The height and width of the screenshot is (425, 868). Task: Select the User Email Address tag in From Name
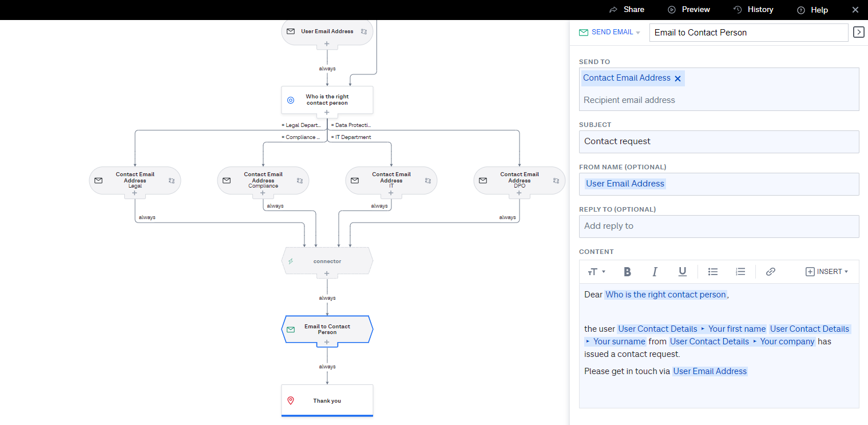pos(625,184)
